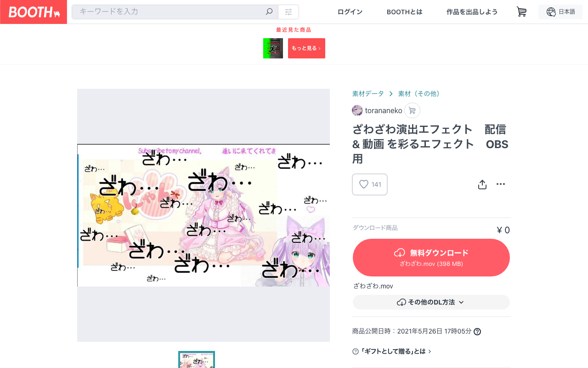Click the product title ざわざわ演出エフェクト
Image resolution: width=588 pixels, height=368 pixels.
click(x=431, y=144)
